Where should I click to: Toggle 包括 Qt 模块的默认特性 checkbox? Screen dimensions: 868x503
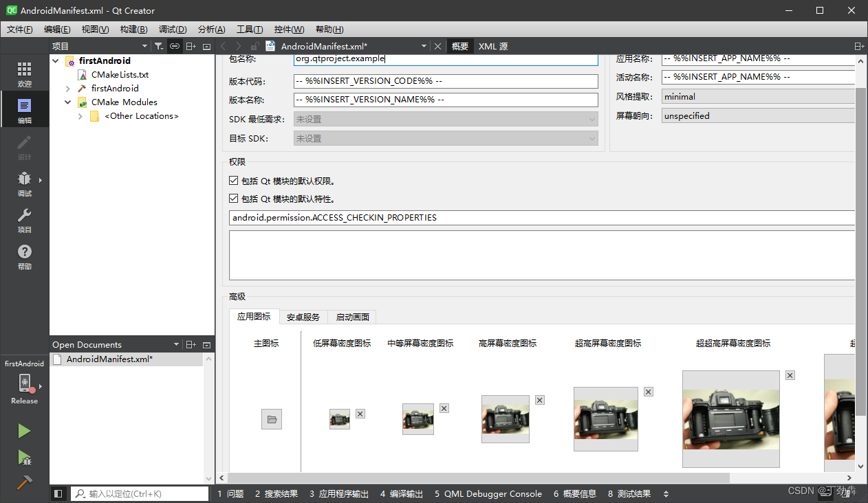[x=234, y=199]
